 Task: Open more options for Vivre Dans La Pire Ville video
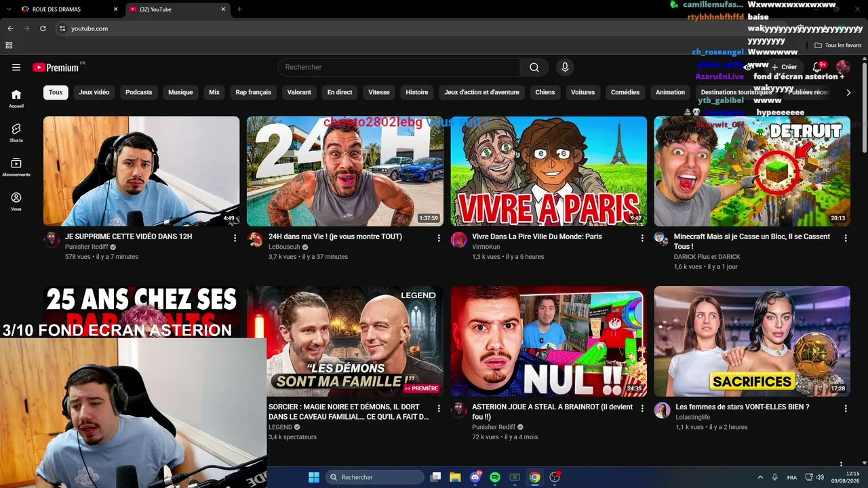tap(642, 239)
